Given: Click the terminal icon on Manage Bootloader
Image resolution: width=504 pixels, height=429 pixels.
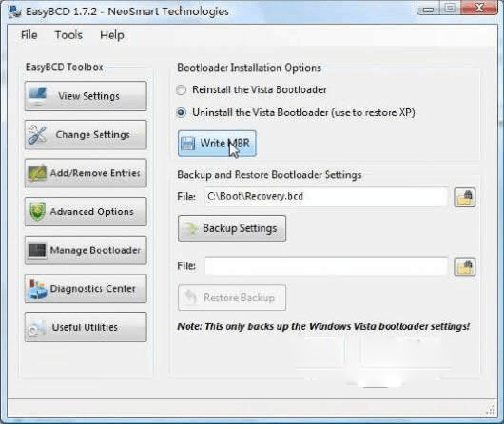Looking at the screenshot, I should point(37,250).
